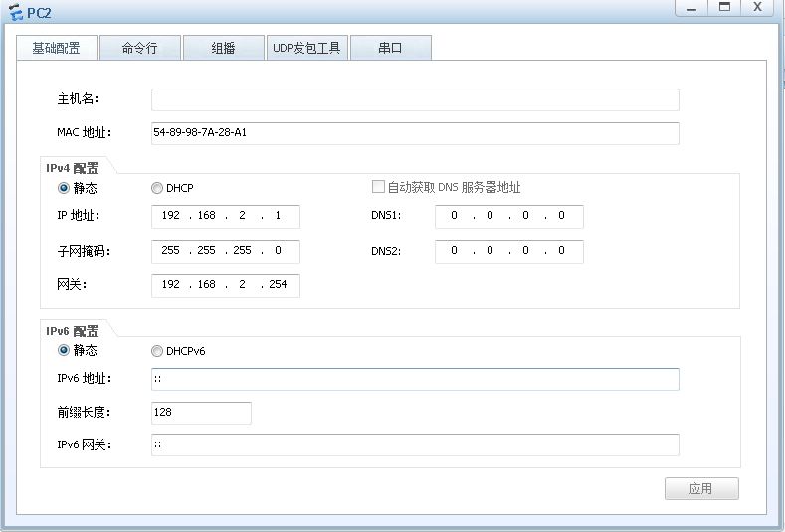785x532 pixels.
Task: Maximize the PC2 window
Action: tap(724, 8)
